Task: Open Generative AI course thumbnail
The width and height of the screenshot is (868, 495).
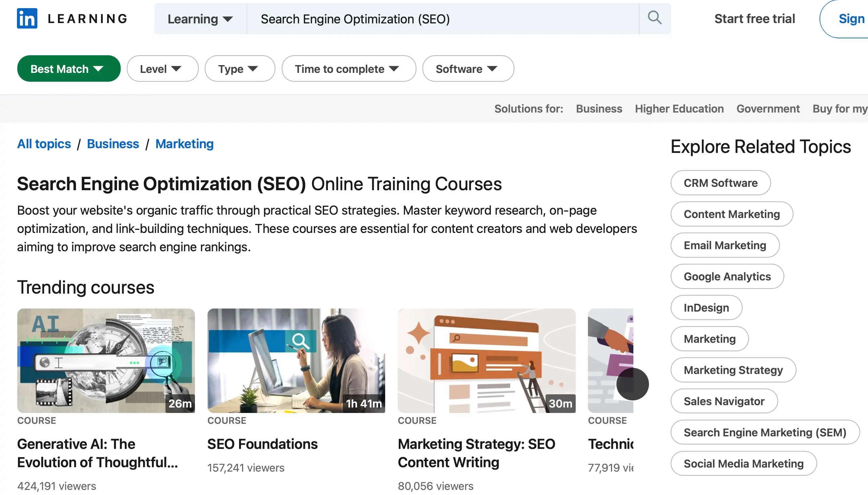Action: [106, 360]
